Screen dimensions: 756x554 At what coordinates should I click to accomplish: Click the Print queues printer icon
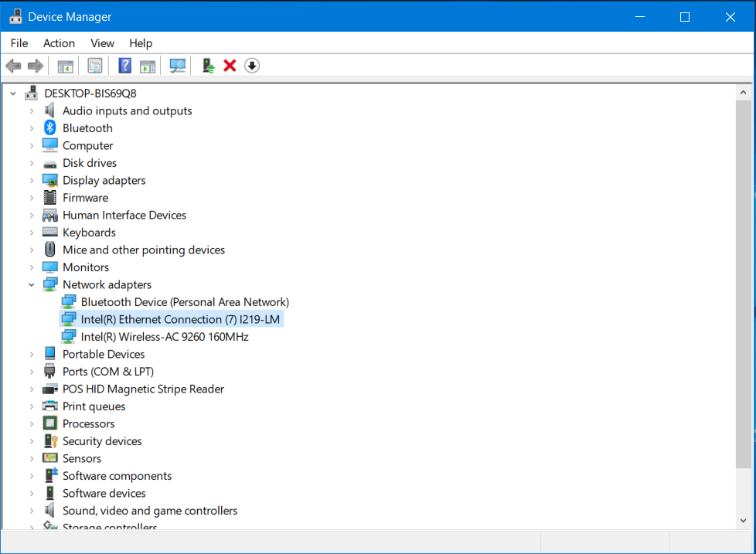[x=49, y=406]
